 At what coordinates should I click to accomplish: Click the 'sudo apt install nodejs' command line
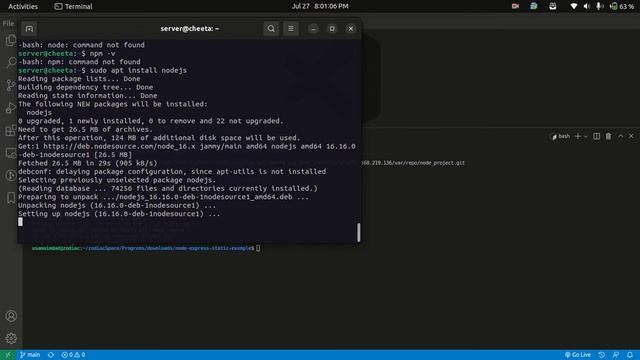(102, 70)
